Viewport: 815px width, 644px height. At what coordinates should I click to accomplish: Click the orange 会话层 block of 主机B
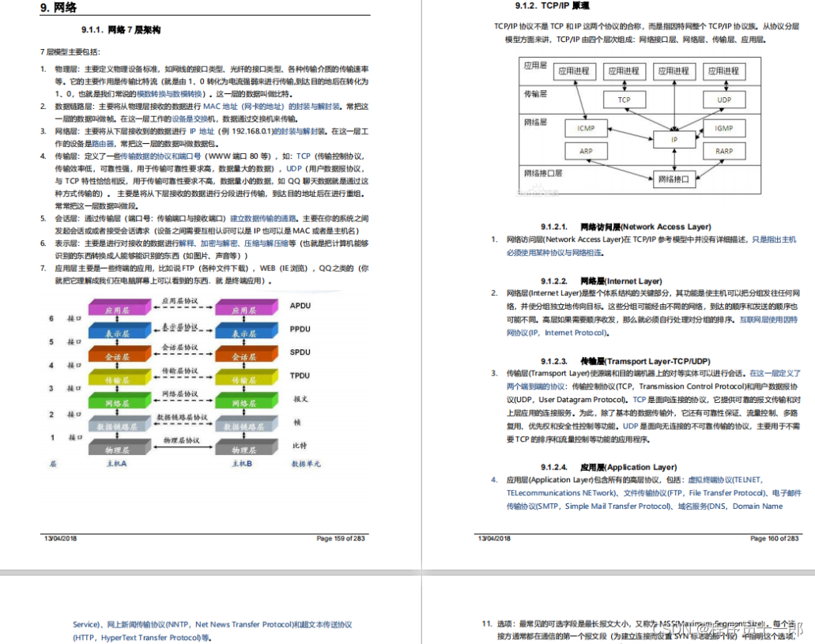pos(247,353)
